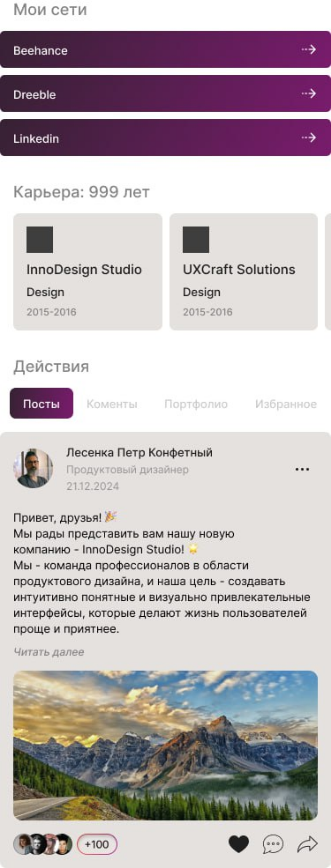Click the UXCraft Solutions logo placeholder
The image size is (331, 868).
coord(196,240)
